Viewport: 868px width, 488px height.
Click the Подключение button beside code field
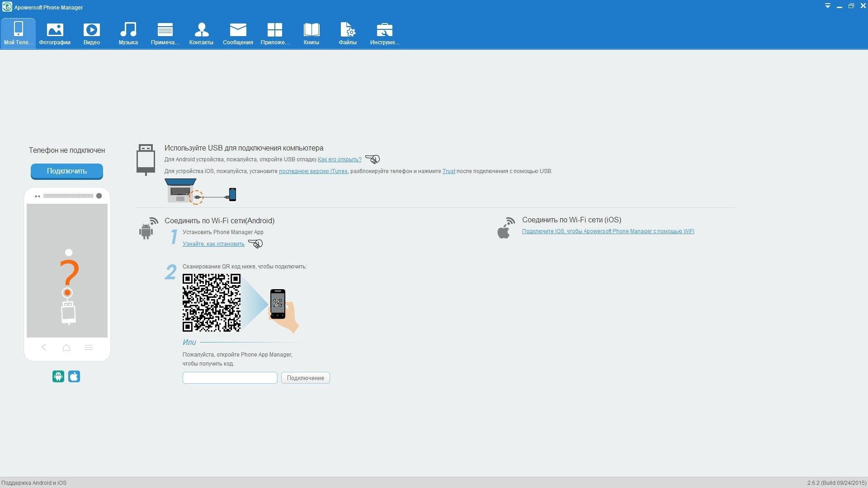tap(305, 378)
